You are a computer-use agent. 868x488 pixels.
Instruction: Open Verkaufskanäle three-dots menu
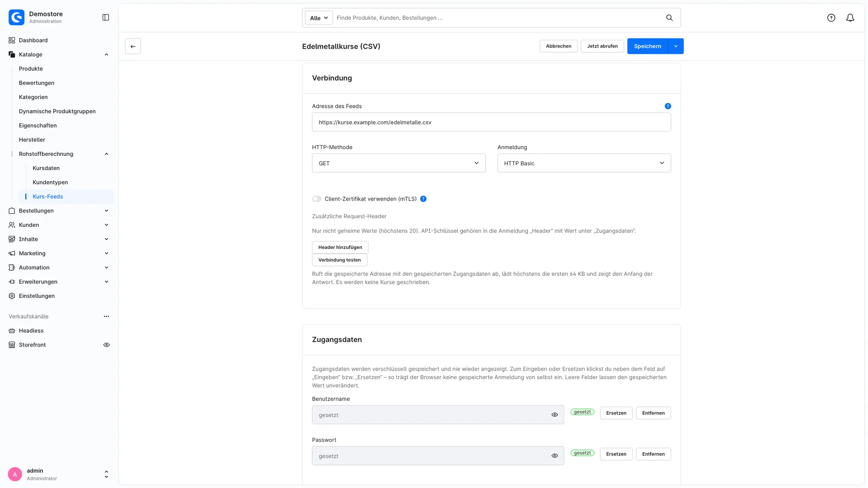106,316
